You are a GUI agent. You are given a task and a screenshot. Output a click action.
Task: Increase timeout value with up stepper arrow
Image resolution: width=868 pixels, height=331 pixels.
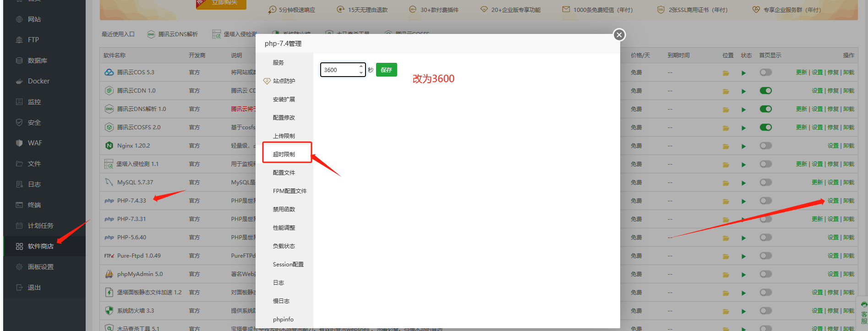pyautogui.click(x=361, y=66)
